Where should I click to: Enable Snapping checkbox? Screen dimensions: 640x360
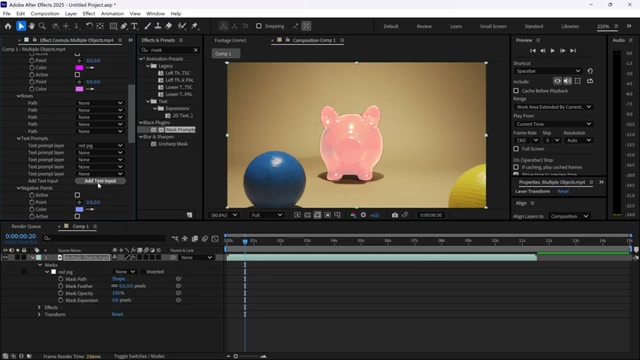[258, 26]
